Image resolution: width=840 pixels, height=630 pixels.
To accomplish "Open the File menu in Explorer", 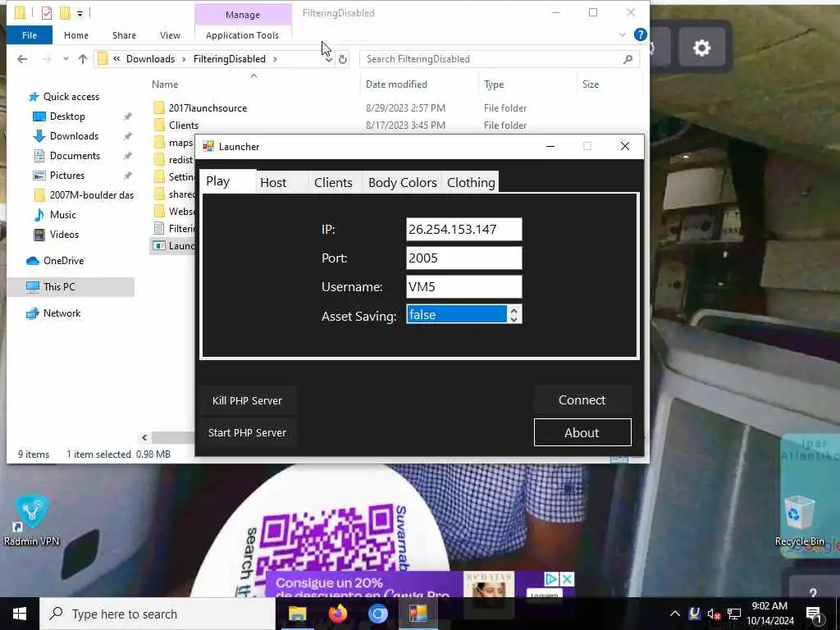I will click(x=30, y=34).
